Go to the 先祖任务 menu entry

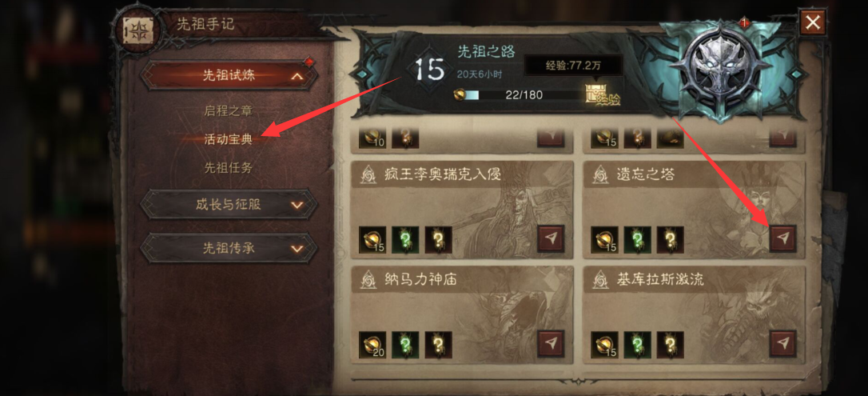[x=228, y=168]
